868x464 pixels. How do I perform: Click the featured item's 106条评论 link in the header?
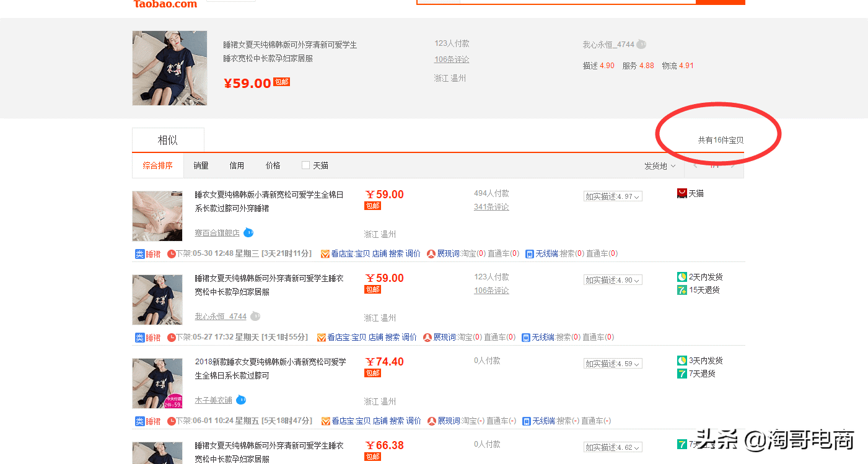[x=452, y=59]
